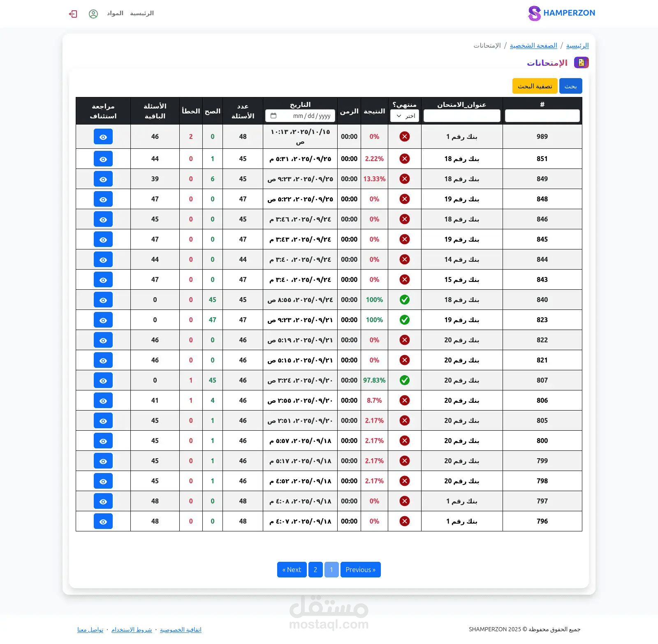Review exam 844 with eye button
This screenshot has height=644, width=658.
tap(103, 260)
